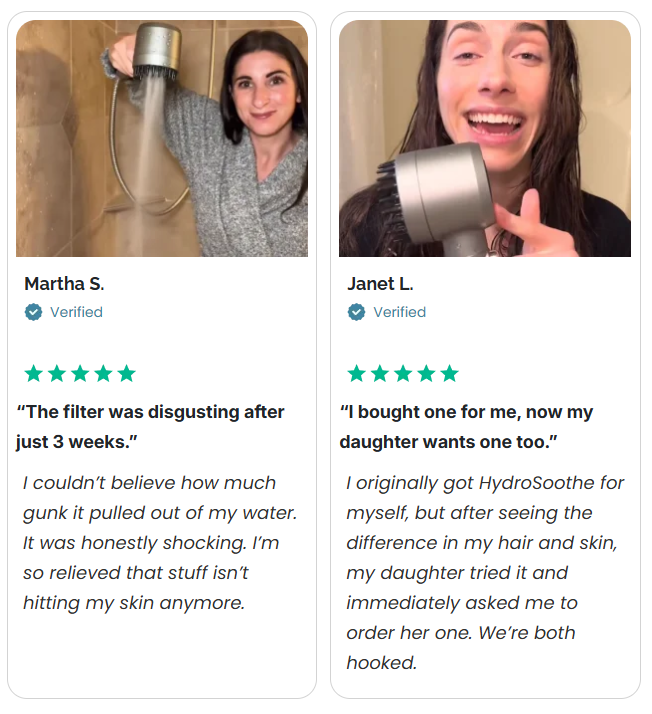Open Martha's shower head review photo
The image size is (652, 714).
tap(162, 138)
